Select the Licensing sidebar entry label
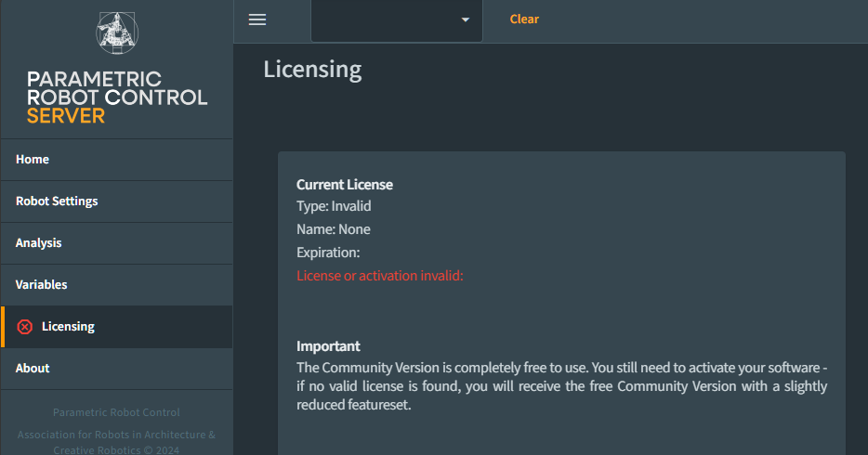Viewport: 868px width, 455px height. pos(68,327)
